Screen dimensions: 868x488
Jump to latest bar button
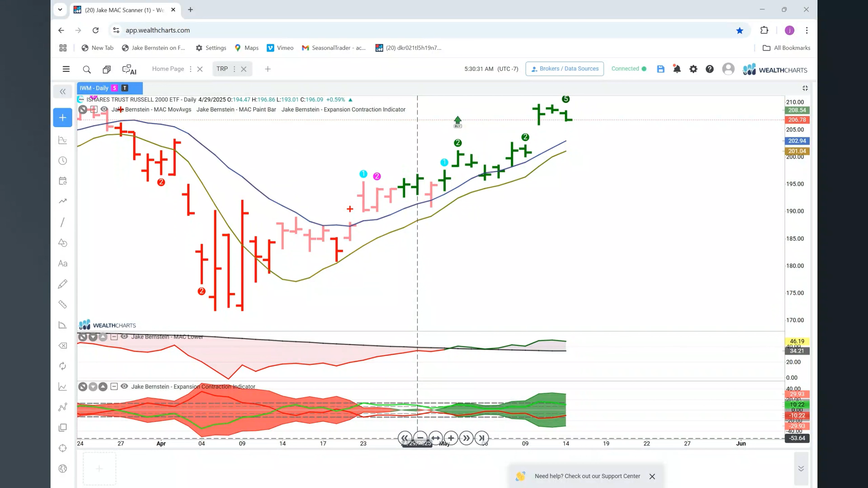[x=481, y=438]
